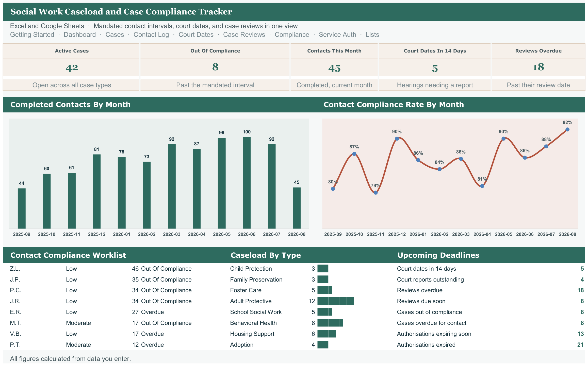Select the Contact Compliance Worklist header

68,255
